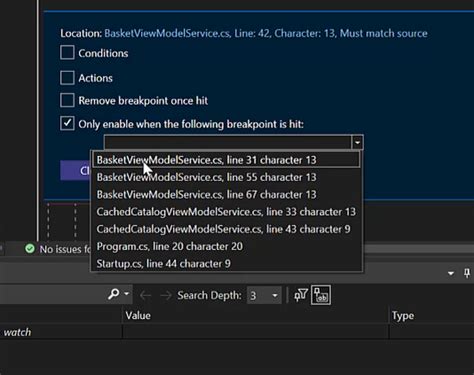Click the forward arrow in Watch toolbar
474x375 pixels.
point(166,295)
